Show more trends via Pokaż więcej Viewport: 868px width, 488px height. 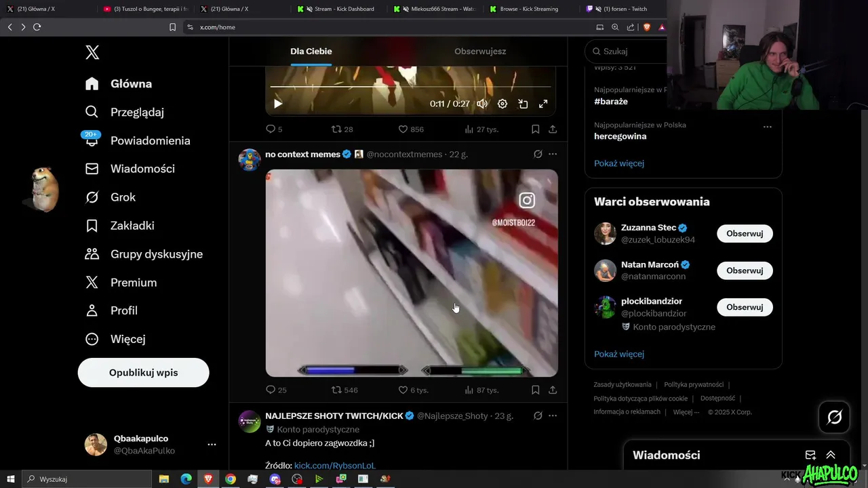click(619, 163)
